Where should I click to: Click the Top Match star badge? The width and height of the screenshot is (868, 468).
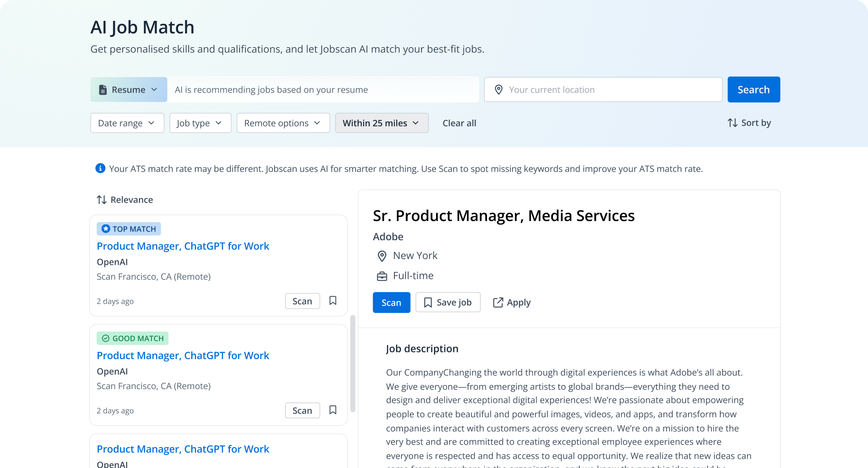pos(106,229)
